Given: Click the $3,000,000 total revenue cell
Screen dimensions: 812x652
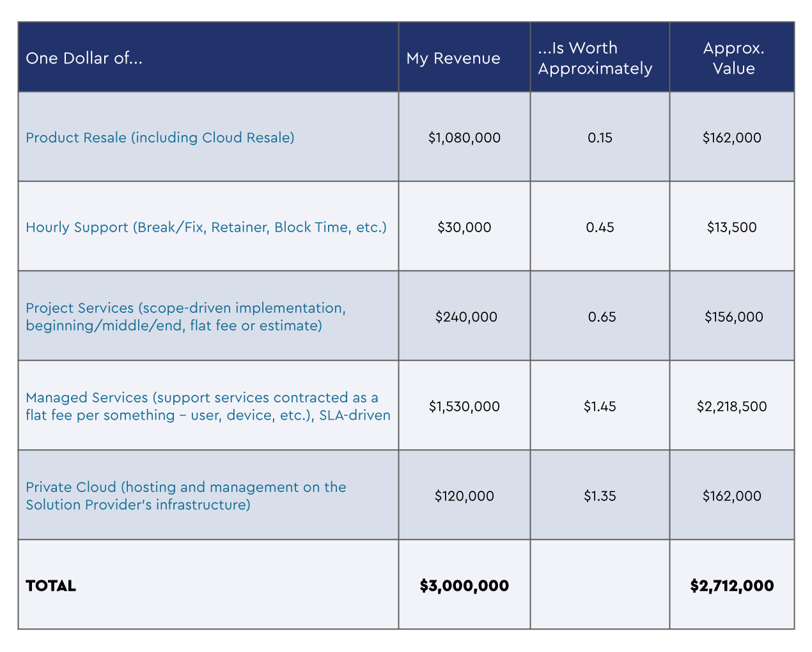Looking at the screenshot, I should coord(464,585).
